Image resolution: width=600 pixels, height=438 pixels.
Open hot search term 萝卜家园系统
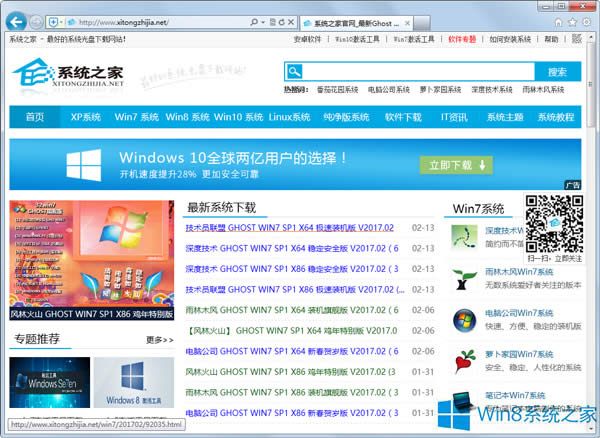(440, 90)
